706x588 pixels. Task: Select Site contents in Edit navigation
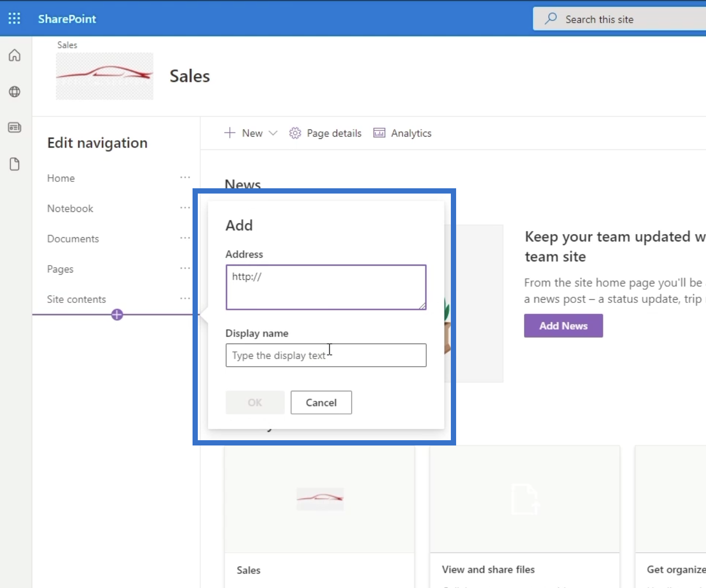pos(76,299)
